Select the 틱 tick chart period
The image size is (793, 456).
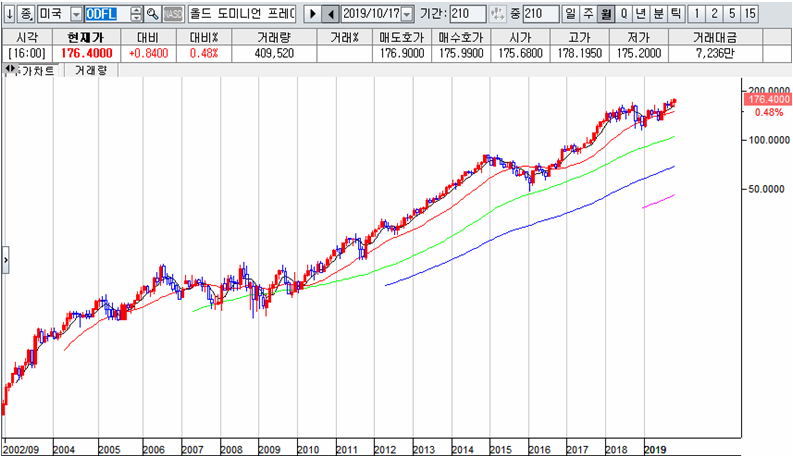676,14
